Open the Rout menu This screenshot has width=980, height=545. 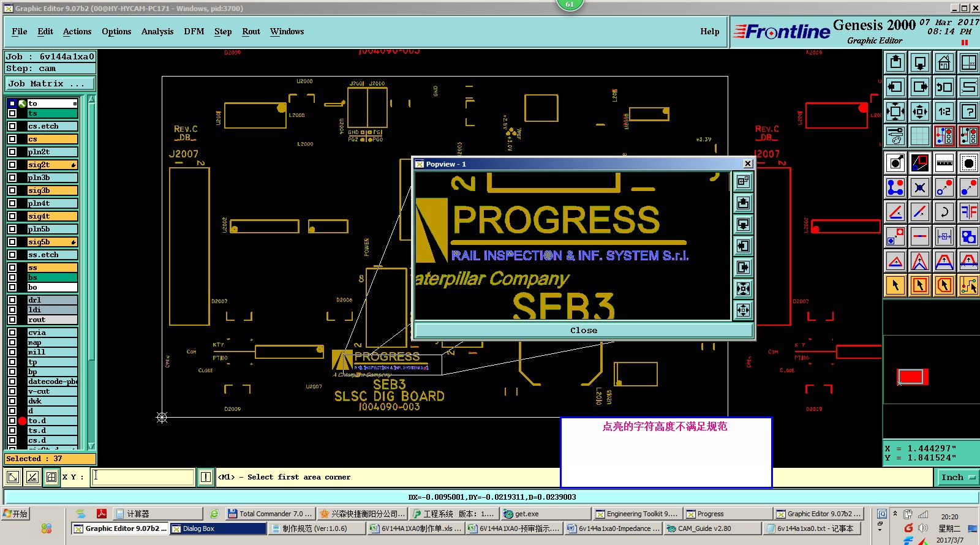pyautogui.click(x=251, y=32)
